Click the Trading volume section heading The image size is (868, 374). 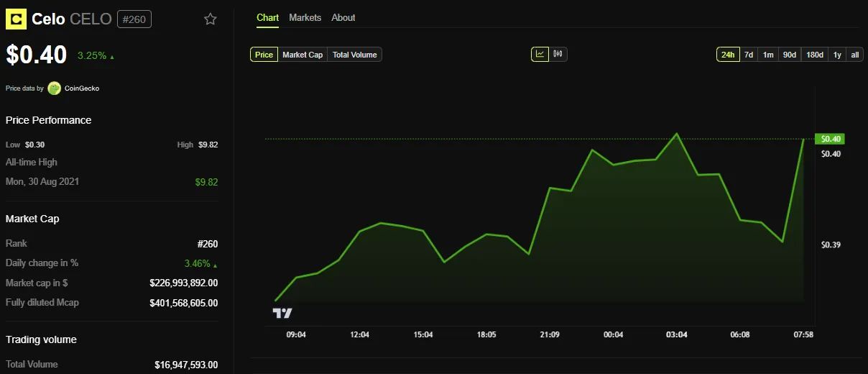pyautogui.click(x=41, y=339)
